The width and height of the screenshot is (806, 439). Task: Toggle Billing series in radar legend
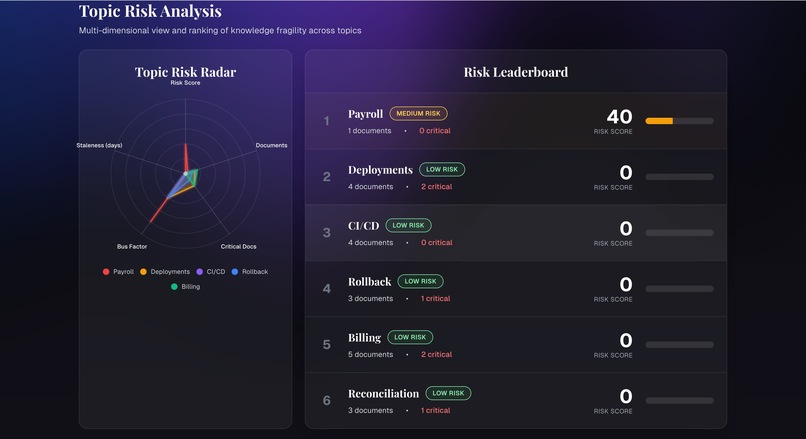tap(186, 286)
